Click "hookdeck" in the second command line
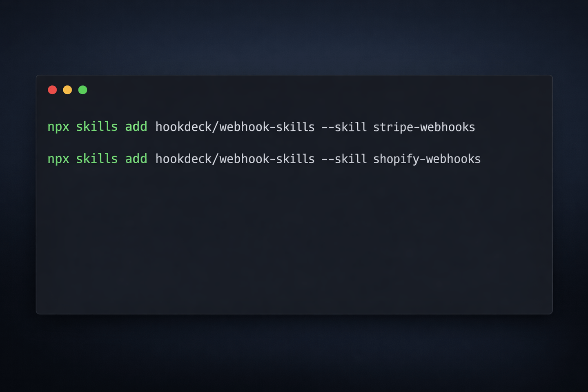The image size is (588, 392). [183, 159]
